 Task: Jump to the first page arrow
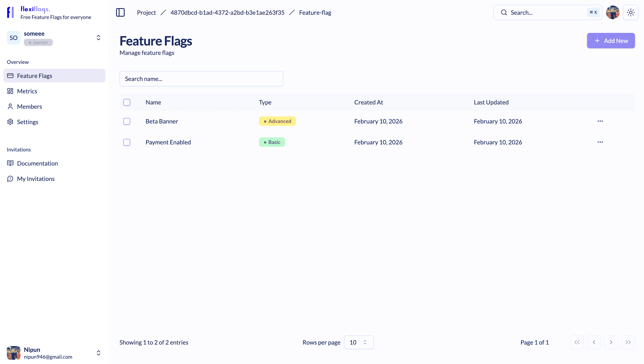pyautogui.click(x=577, y=342)
